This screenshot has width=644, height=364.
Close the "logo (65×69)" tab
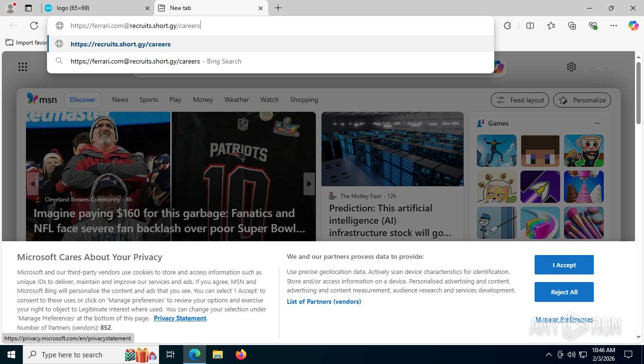(x=147, y=8)
